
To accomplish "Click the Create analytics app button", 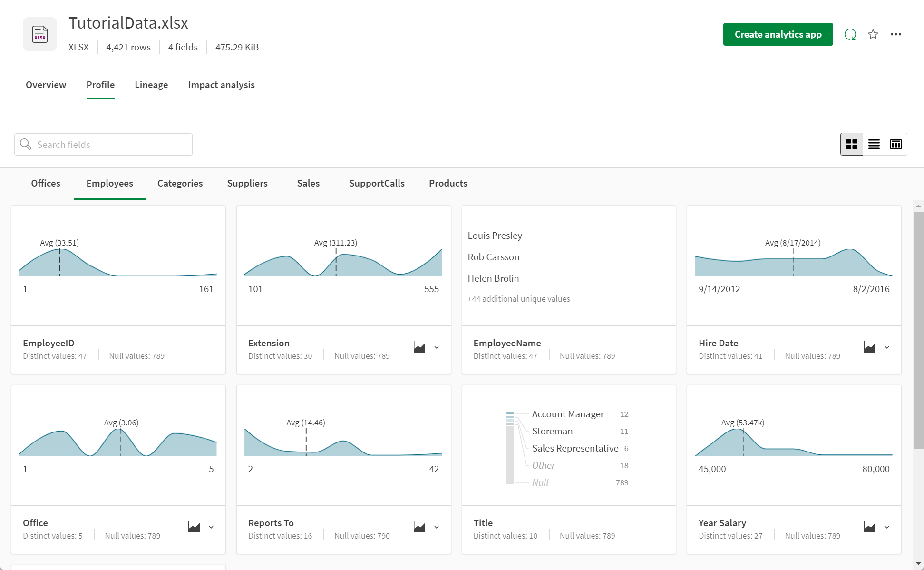I will (x=778, y=34).
